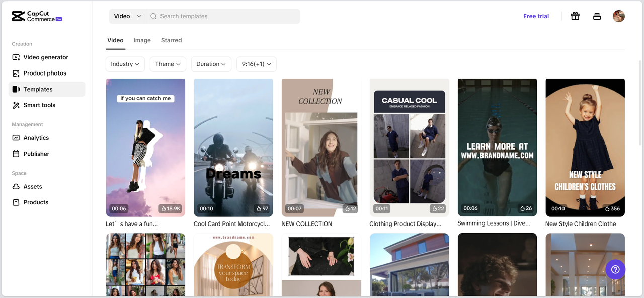Expand the Duration filter dropdown
The image size is (644, 298).
(211, 64)
